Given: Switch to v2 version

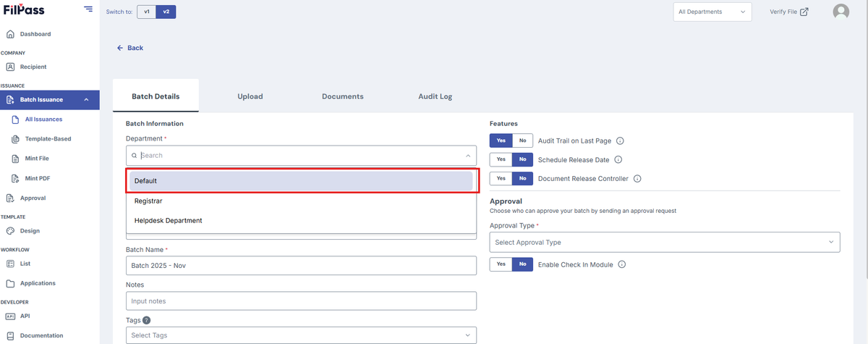Looking at the screenshot, I should 166,12.
